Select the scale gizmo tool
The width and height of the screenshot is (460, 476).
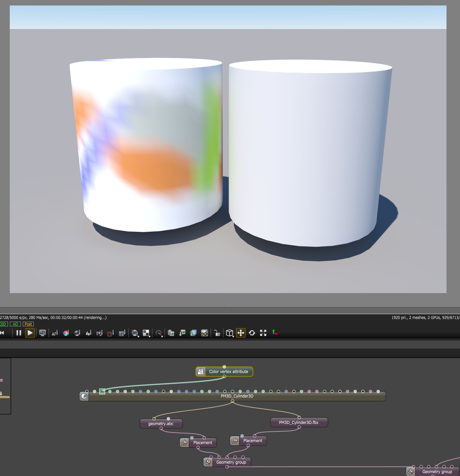point(263,333)
